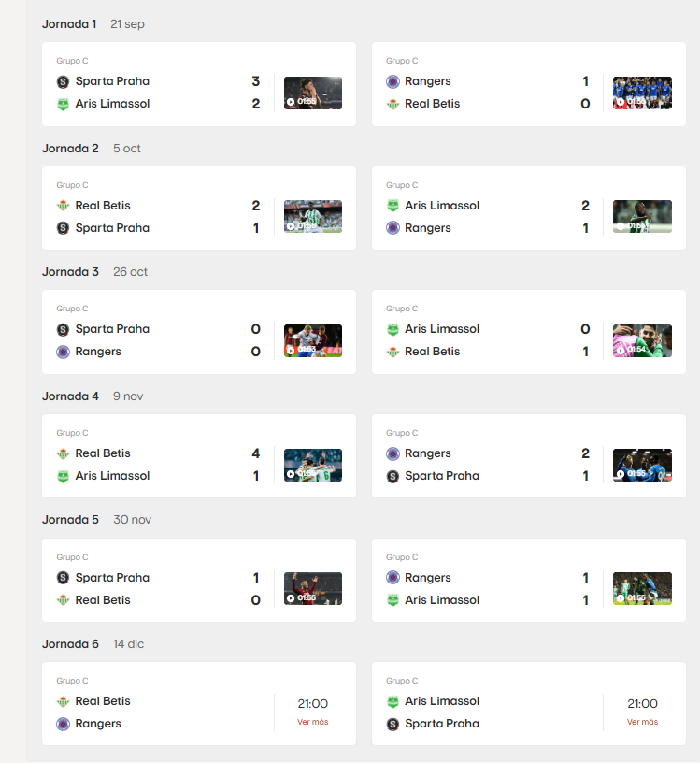The height and width of the screenshot is (763, 700).
Task: Click Sparta Praha crest in Jornada 5 match
Action: pyautogui.click(x=63, y=578)
